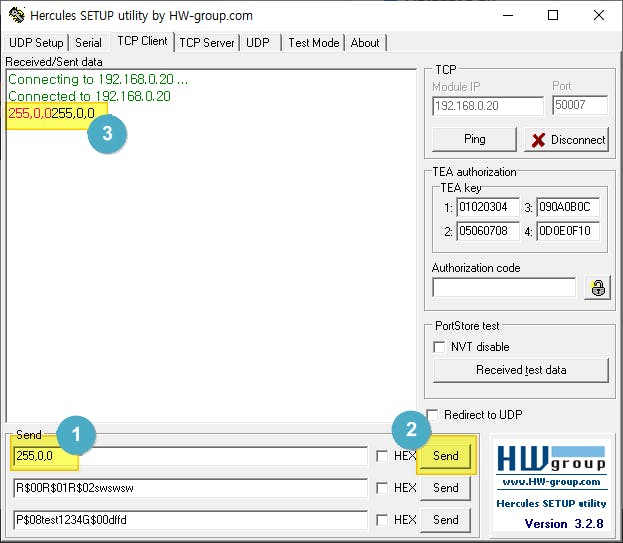623x543 pixels.
Task: Minimize the Hercules window
Action: 508,15
